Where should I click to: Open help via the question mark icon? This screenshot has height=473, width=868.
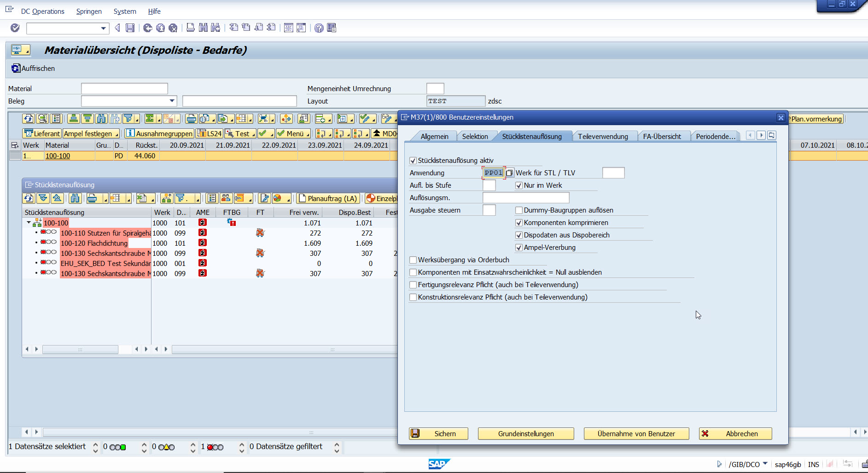[319, 28]
